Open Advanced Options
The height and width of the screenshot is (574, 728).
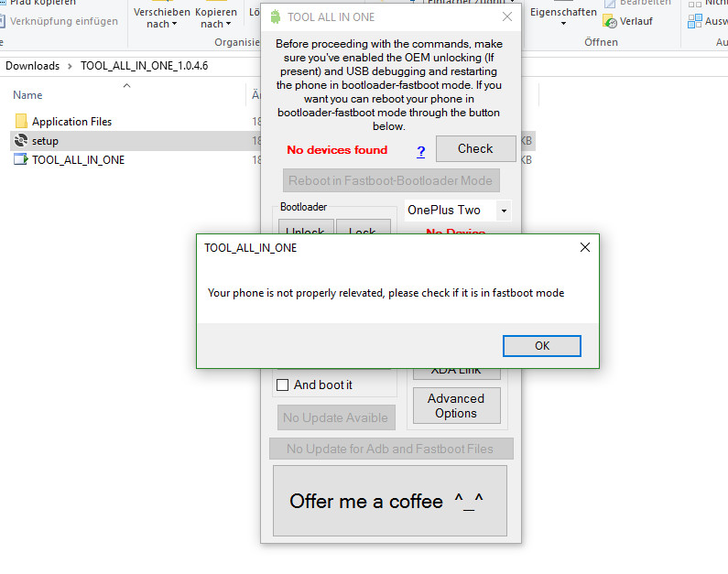456,406
